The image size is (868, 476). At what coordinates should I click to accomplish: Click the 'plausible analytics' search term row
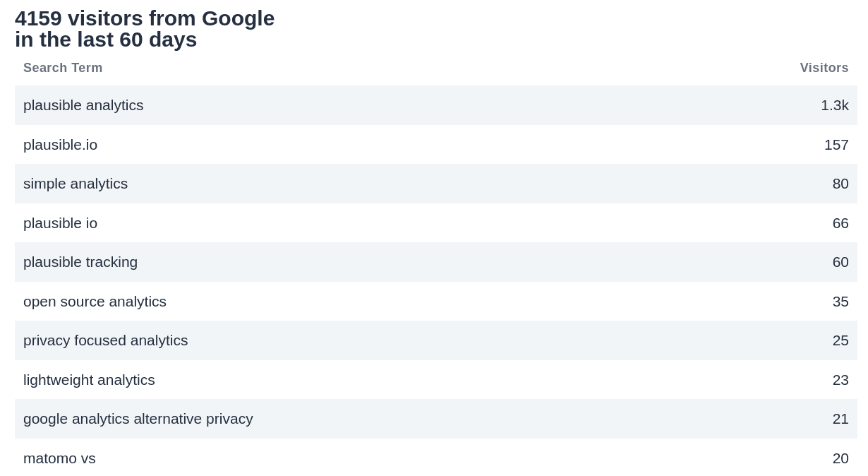click(x=83, y=105)
